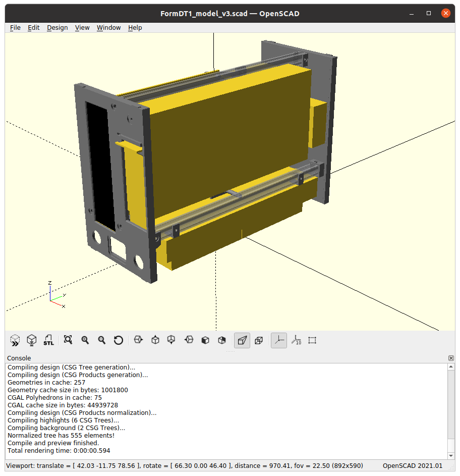Switch to the Top view cube
The width and height of the screenshot is (460, 476).
(x=155, y=340)
